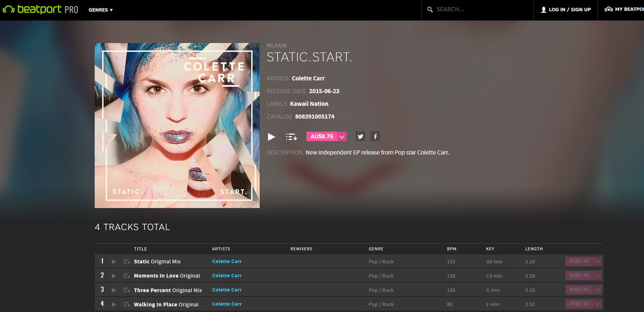Click the KEY column header
Image resolution: width=644 pixels, height=312 pixels.
tap(490, 249)
